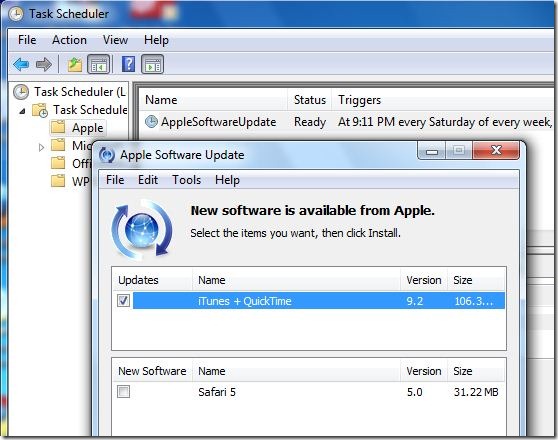Click the New Software column header
Viewport: 558px width, 440px height.
point(152,371)
